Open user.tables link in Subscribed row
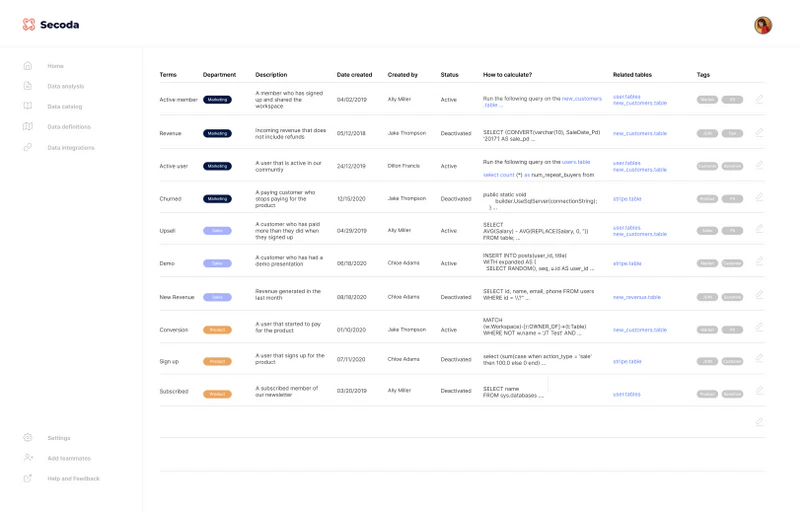The width and height of the screenshot is (800, 513). 627,394
